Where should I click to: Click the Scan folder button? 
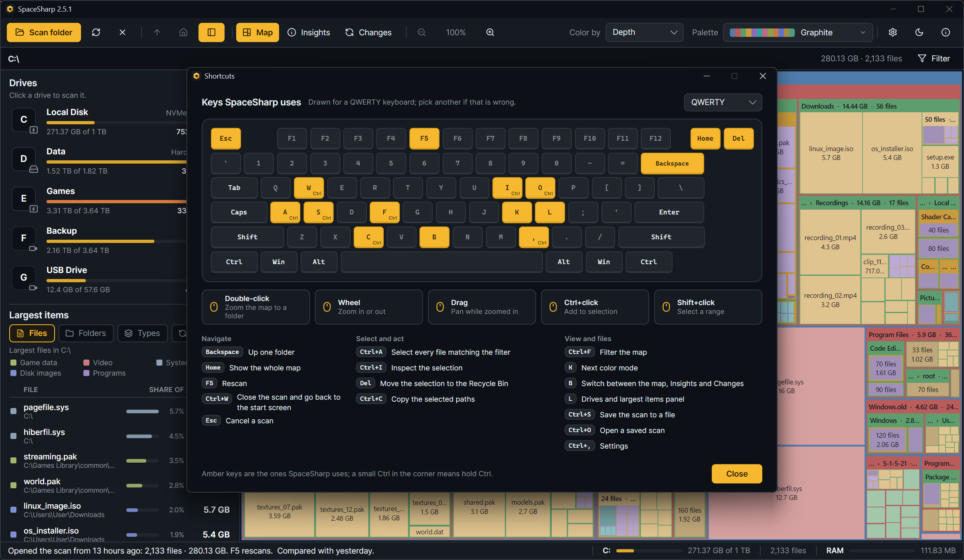tap(44, 32)
